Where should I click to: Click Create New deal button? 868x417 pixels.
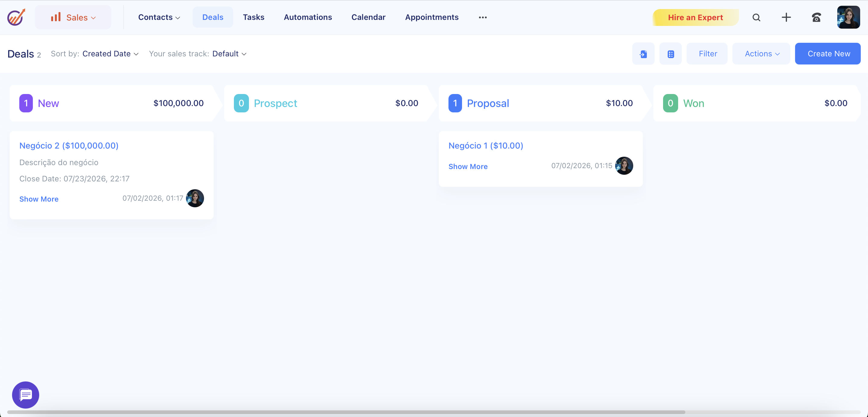pos(828,54)
